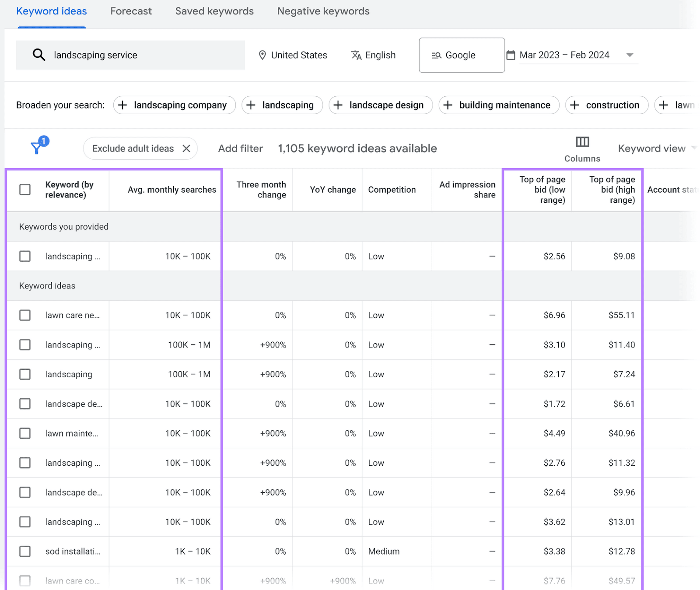The height and width of the screenshot is (590, 700).
Task: Click the filter funnel icon
Action: (x=37, y=148)
